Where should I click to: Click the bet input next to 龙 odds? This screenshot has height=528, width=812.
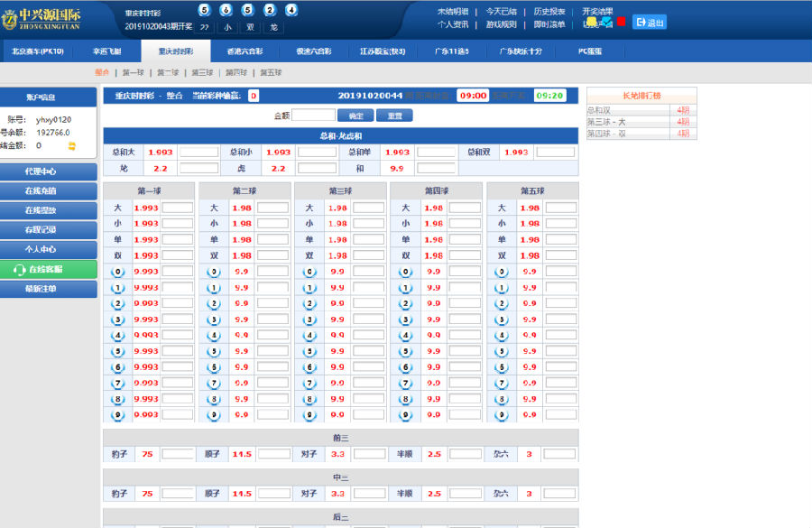(198, 168)
